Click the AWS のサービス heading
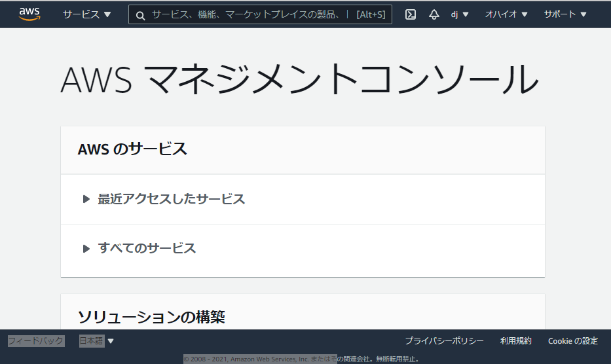Image resolution: width=611 pixels, height=364 pixels. (x=132, y=149)
